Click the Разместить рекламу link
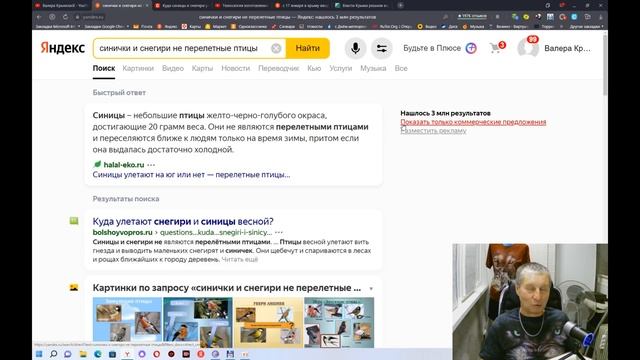 point(433,131)
